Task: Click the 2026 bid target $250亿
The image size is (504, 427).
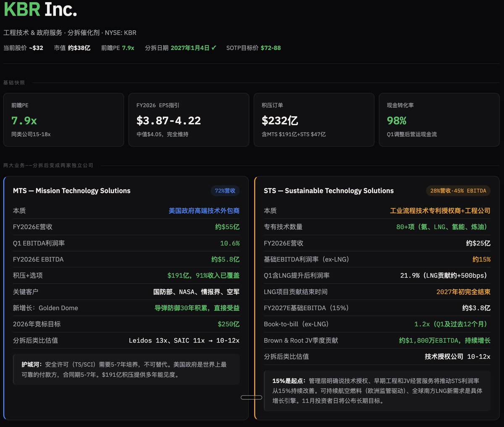Action: point(228,324)
